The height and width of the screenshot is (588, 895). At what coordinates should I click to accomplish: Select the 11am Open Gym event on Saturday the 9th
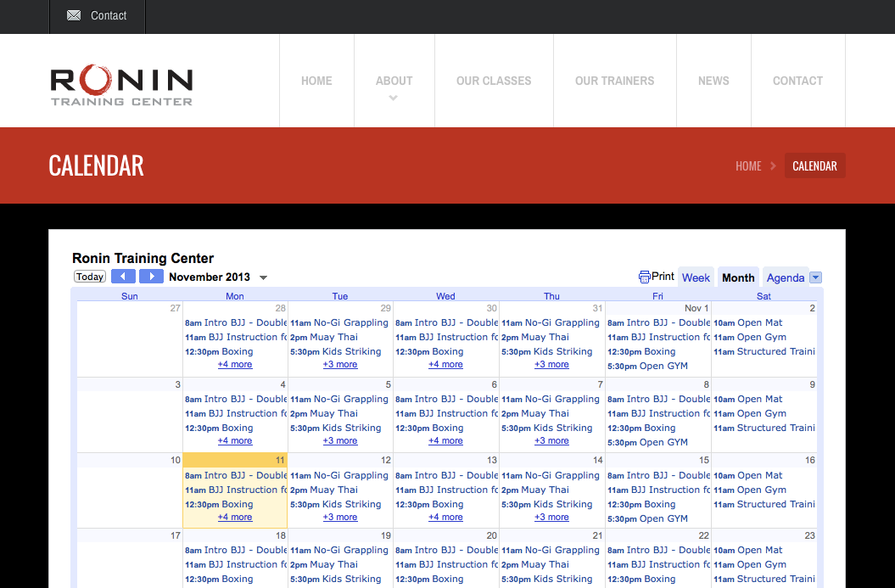pos(750,413)
